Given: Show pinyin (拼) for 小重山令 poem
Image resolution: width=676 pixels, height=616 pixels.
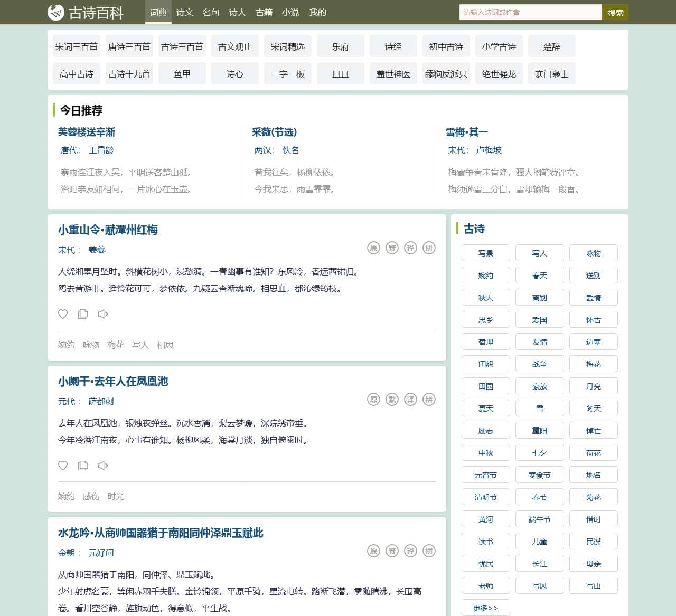Looking at the screenshot, I should [x=429, y=248].
